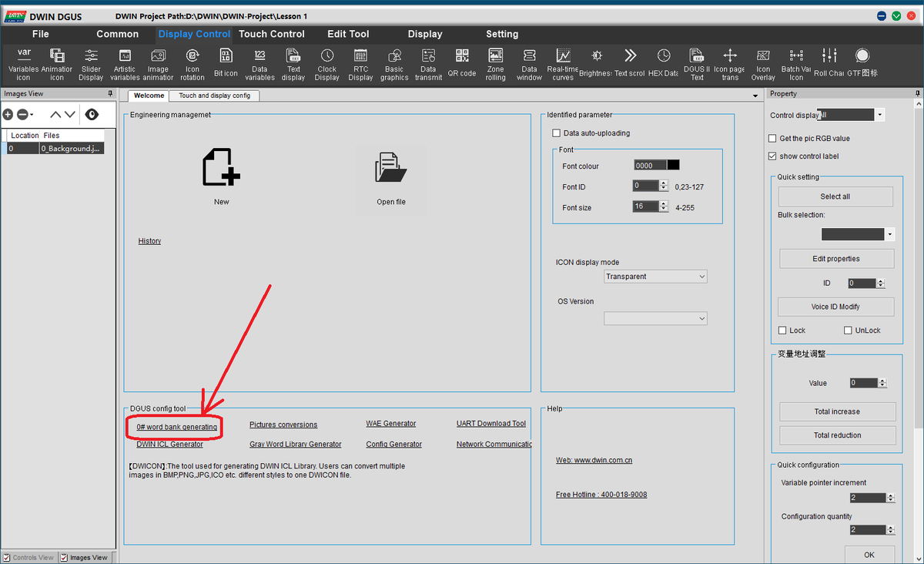Select the Clock Display tool
Image resolution: width=924 pixels, height=564 pixels.
tap(327, 63)
